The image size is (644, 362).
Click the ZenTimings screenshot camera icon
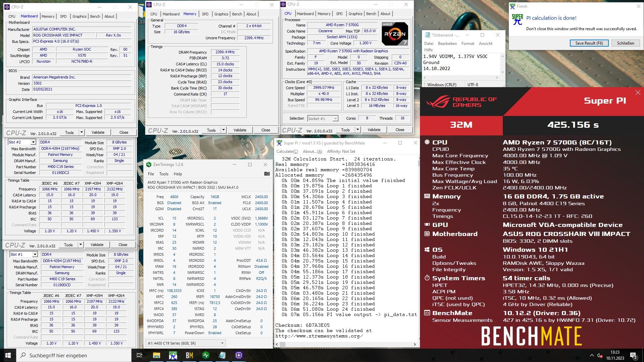tap(267, 174)
